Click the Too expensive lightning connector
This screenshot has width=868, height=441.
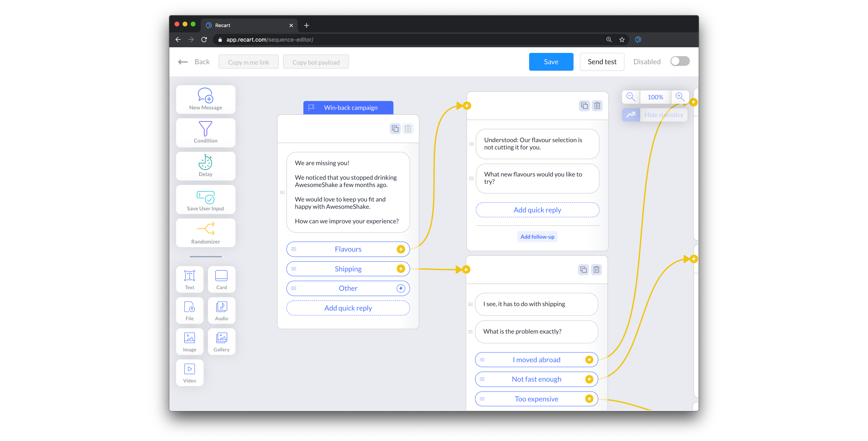(x=589, y=399)
